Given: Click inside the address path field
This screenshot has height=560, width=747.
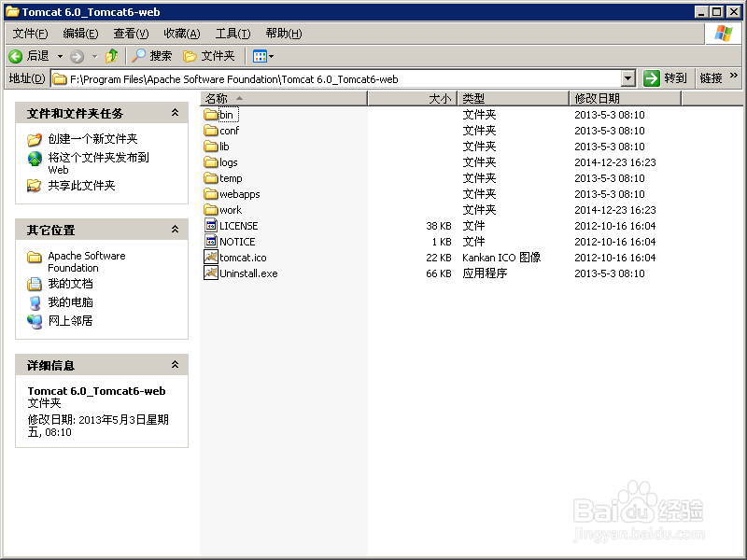Looking at the screenshot, I should tap(336, 79).
